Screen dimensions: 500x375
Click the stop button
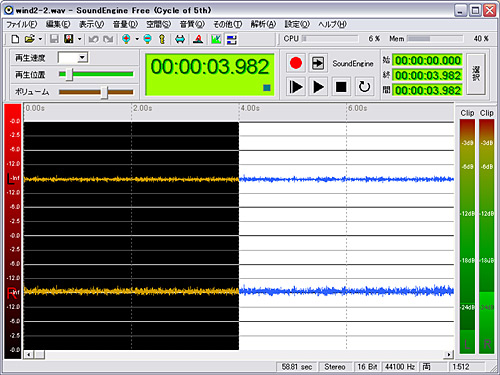[341, 87]
